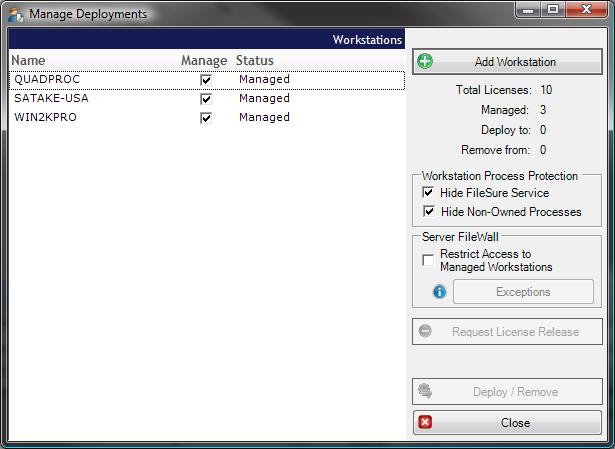Screen dimensions: 615x449
Task: Click the Manage Deployments title bar icon
Action: click(x=16, y=14)
